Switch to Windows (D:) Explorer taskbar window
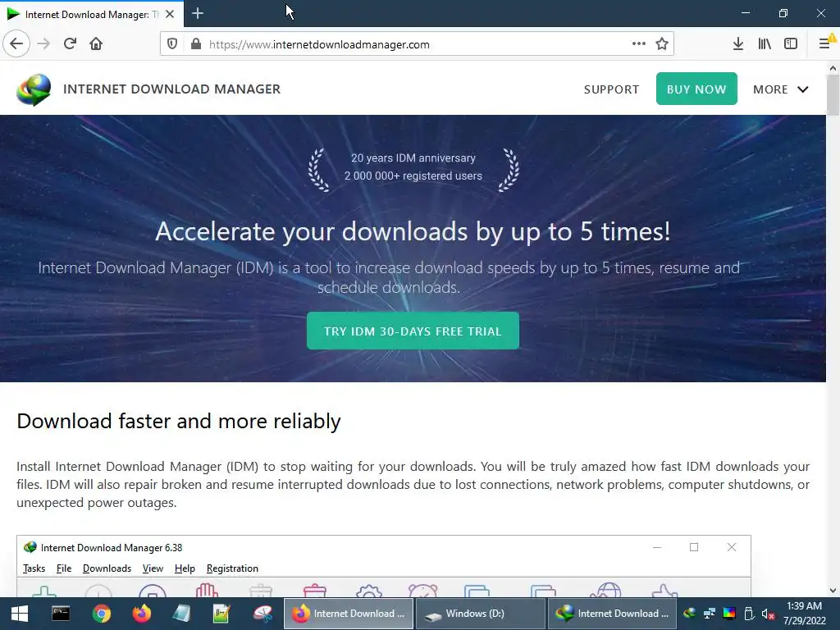Viewport: 840px width, 630px height. pyautogui.click(x=480, y=614)
